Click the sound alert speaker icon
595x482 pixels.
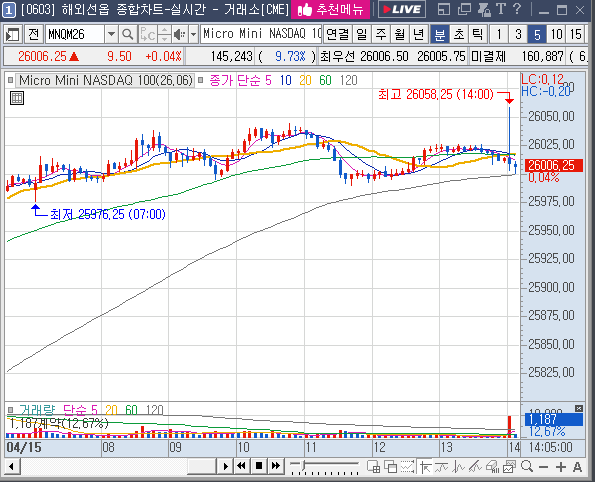[x=179, y=35]
